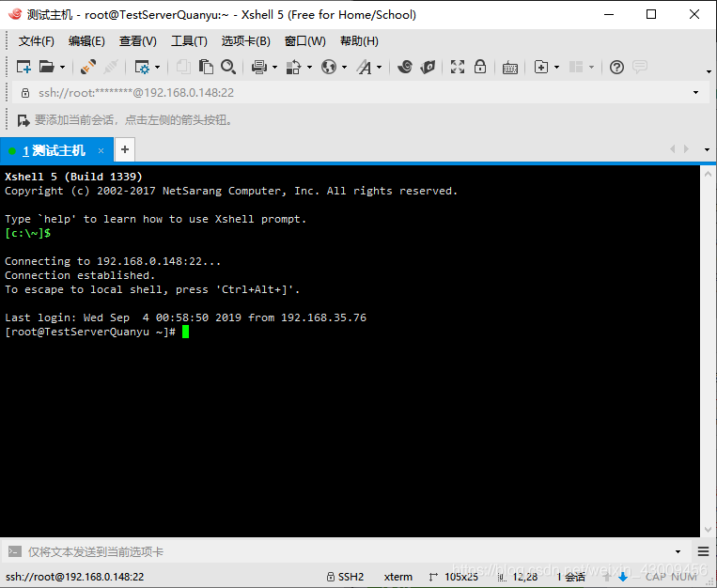Expand the Open folder dropdown arrow
717x588 pixels.
coord(63,68)
